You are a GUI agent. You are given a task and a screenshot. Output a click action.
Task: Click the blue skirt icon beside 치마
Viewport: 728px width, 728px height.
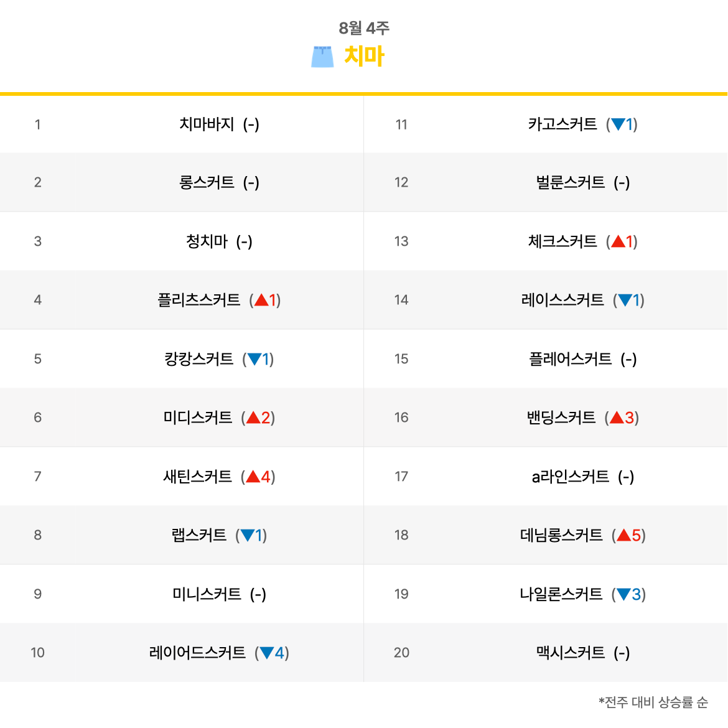(x=322, y=57)
